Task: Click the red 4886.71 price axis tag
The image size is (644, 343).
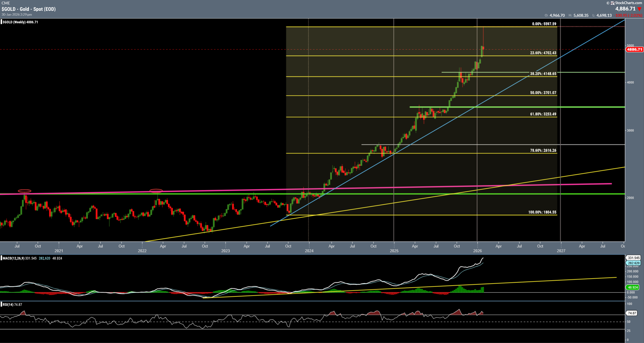Action: [x=635, y=49]
